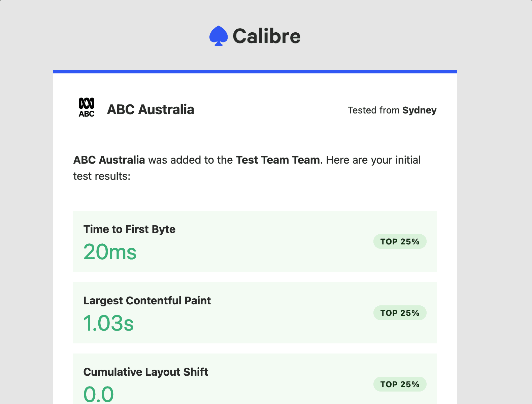This screenshot has height=404, width=532.
Task: Click TOP 25% badge for Cumulative Layout Shift
Action: (400, 384)
